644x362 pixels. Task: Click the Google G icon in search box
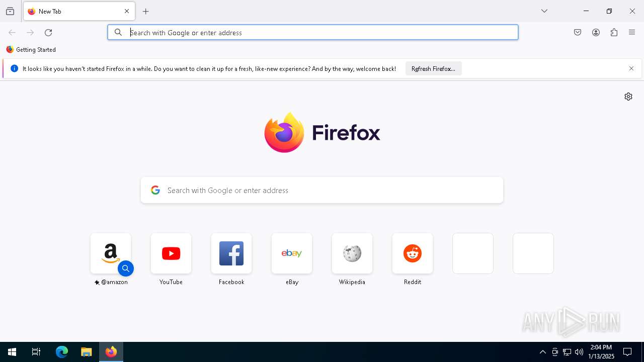(155, 190)
